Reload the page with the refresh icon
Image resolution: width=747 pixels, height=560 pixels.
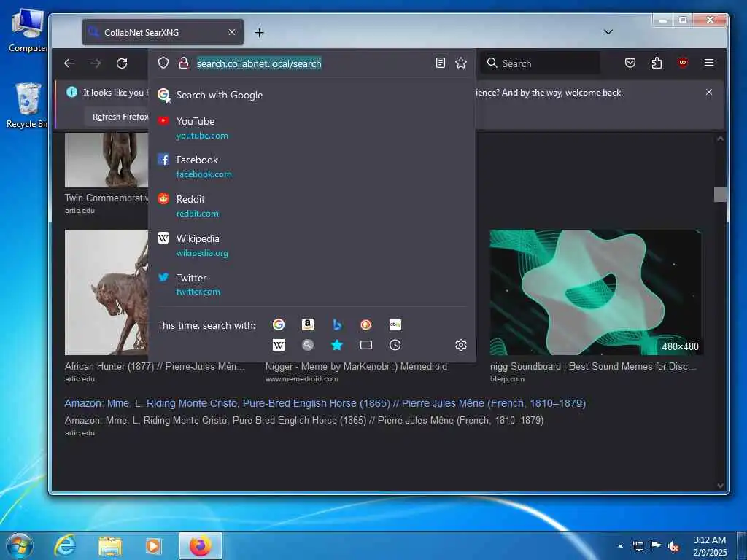122,63
